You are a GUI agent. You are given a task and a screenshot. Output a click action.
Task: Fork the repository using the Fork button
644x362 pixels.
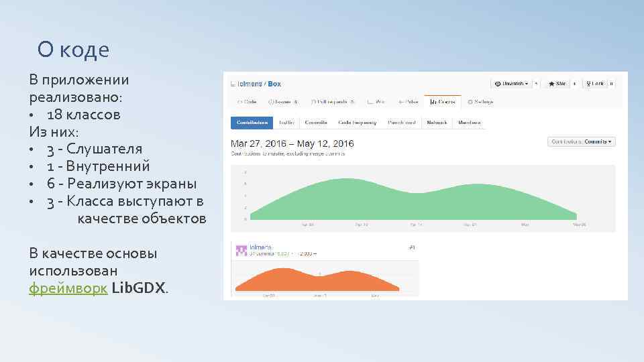[595, 83]
